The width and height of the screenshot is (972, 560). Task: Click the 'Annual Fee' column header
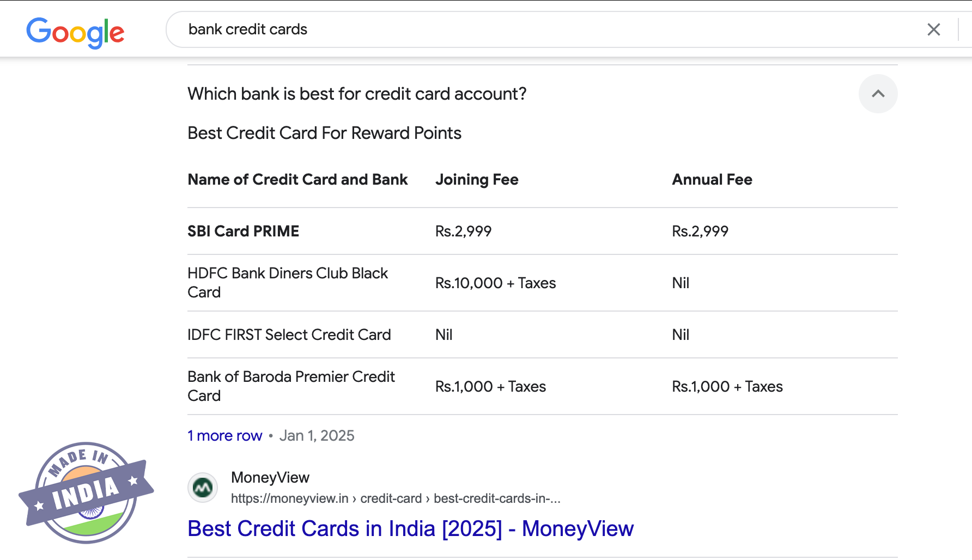[x=712, y=180]
